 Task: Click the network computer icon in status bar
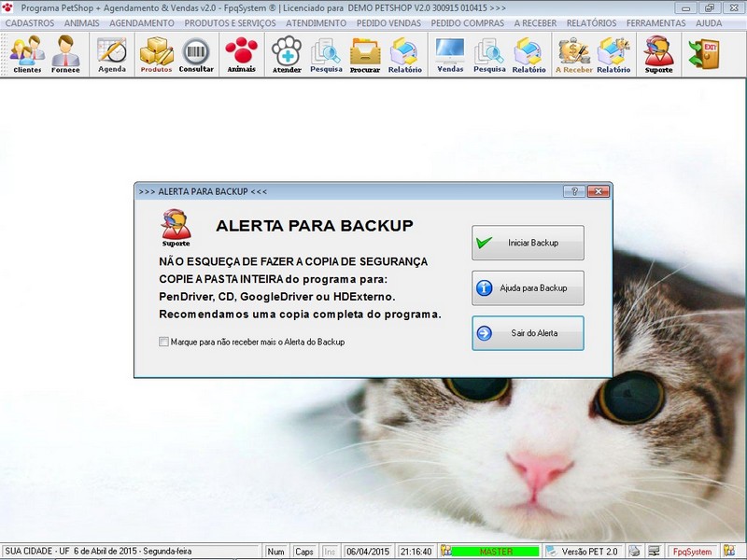[655, 551]
